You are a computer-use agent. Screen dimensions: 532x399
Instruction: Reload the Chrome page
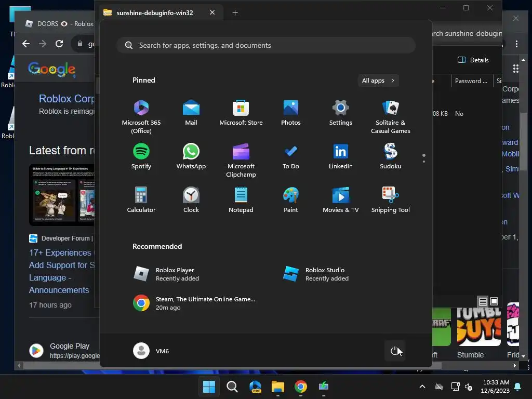tap(59, 44)
